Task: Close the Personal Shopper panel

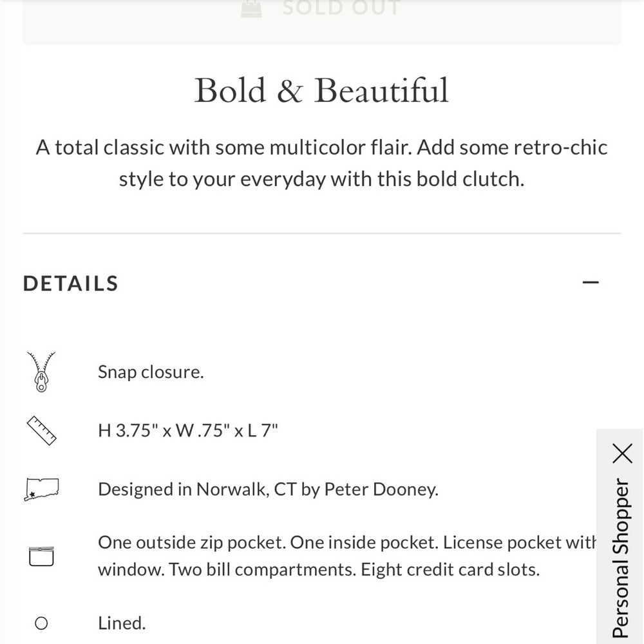Action: [x=622, y=453]
